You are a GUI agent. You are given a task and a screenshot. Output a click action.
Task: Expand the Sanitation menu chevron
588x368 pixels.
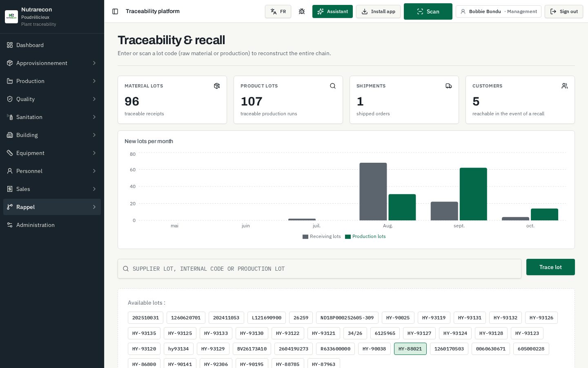click(x=94, y=117)
